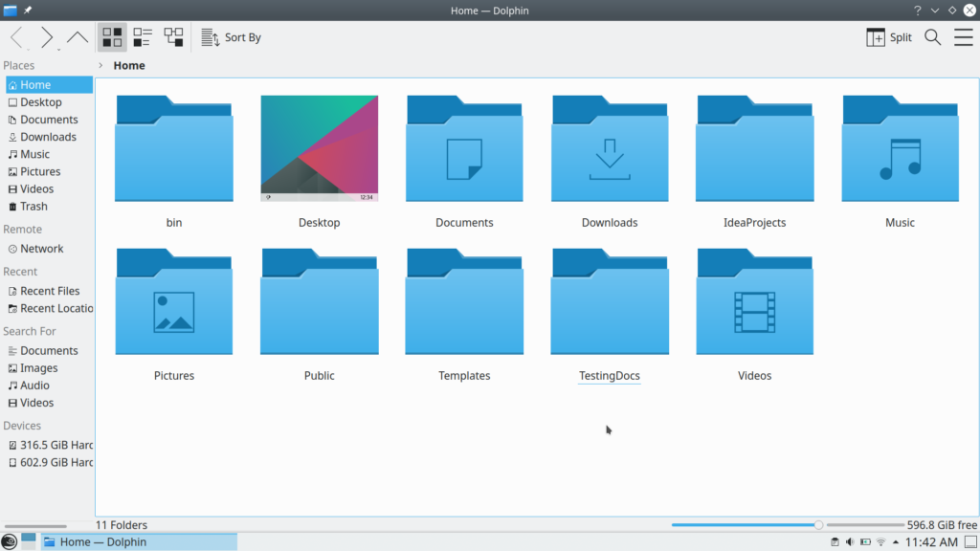The width and height of the screenshot is (980, 551).
Task: Click the battery icon in the tray
Action: click(x=864, y=541)
